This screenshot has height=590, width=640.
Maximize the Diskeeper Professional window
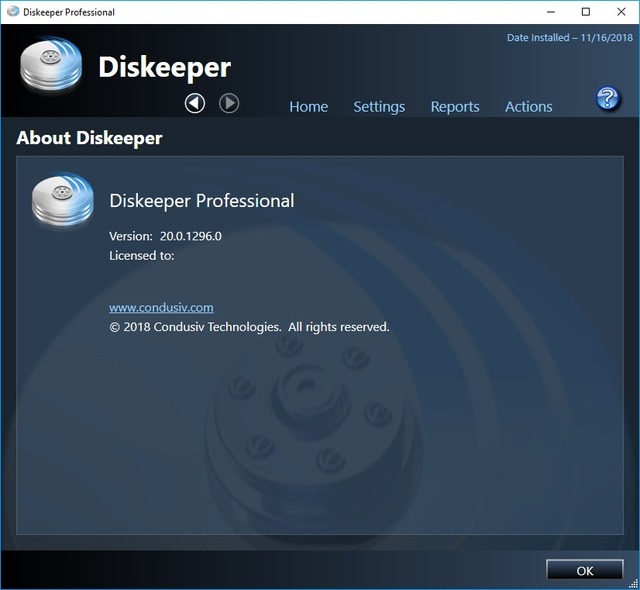pyautogui.click(x=585, y=12)
